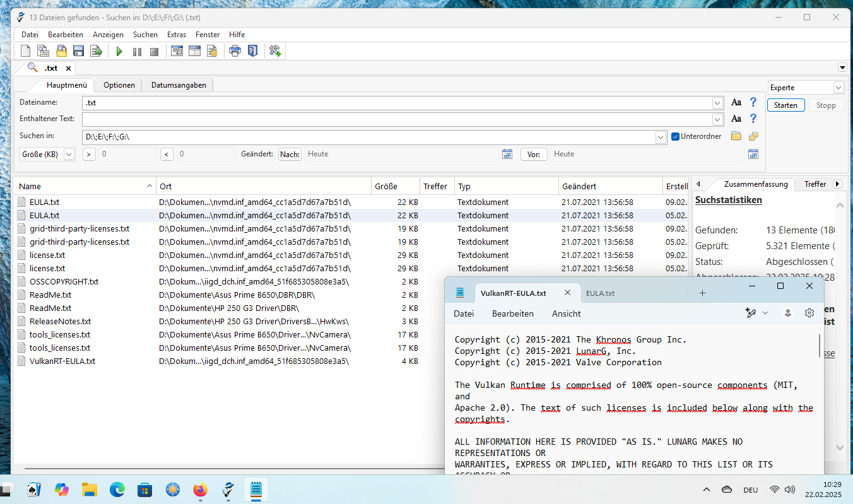The image size is (853, 504).
Task: Click the summary panel down scroll arrow
Action: [840, 447]
